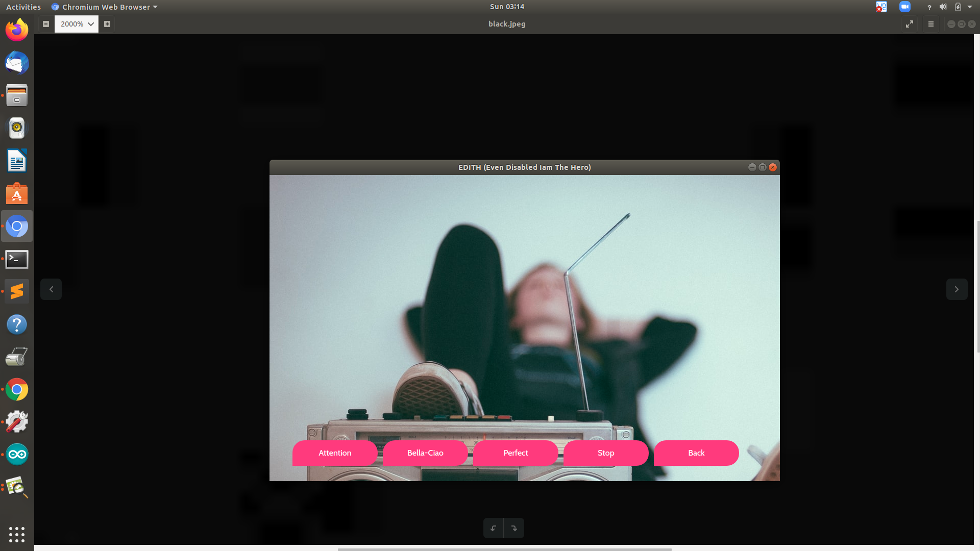The width and height of the screenshot is (980, 551).
Task: Open the Activities overview
Action: (23, 7)
